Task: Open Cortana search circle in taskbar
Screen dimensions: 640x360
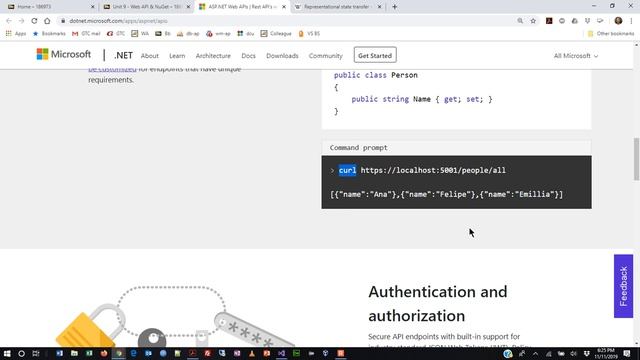Action: pyautogui.click(x=21, y=353)
